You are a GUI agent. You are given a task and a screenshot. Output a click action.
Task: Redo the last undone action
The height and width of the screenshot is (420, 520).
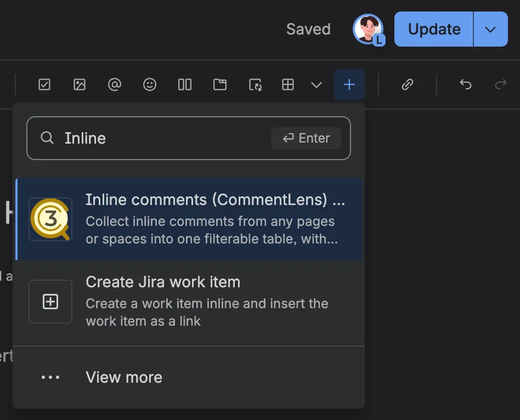(500, 84)
